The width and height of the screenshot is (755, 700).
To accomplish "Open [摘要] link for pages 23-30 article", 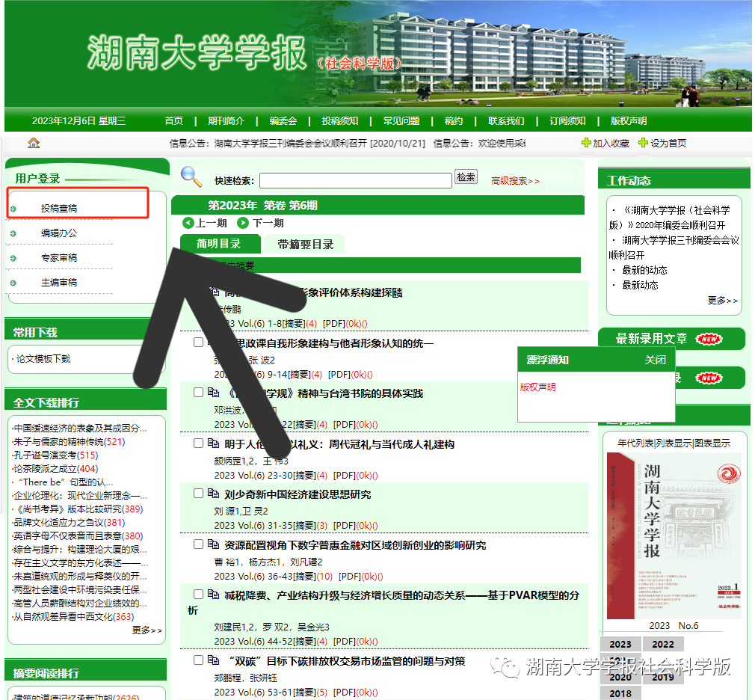I will [305, 476].
